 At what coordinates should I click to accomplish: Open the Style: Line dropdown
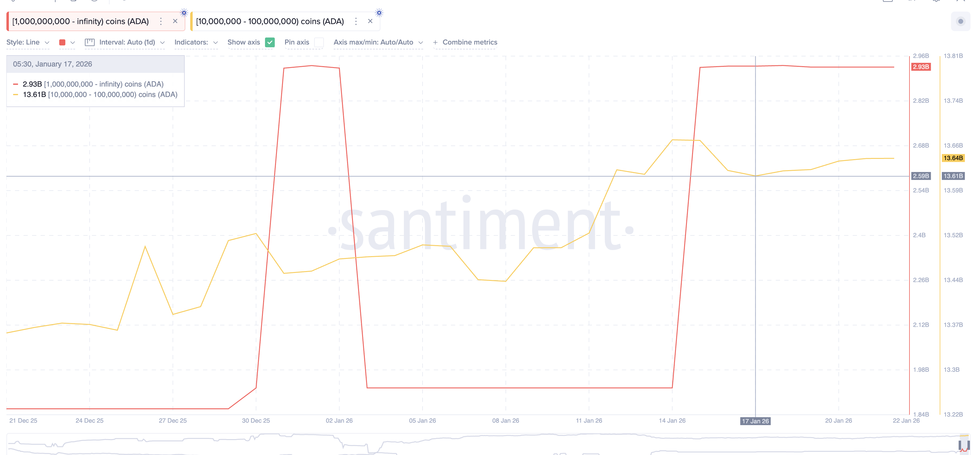click(28, 42)
